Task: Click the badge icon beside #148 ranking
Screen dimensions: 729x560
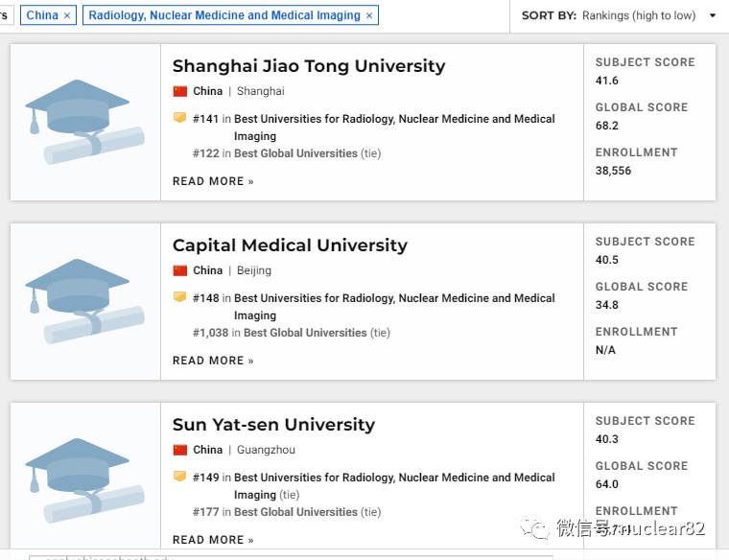Action: (x=180, y=297)
